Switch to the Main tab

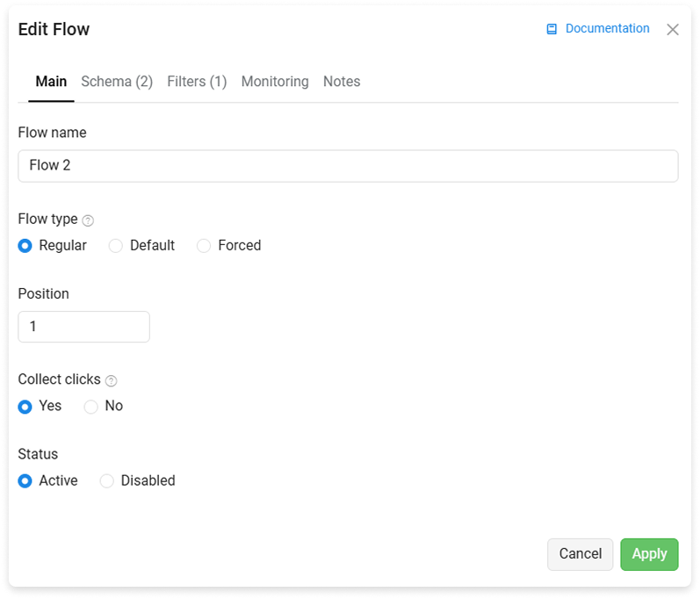(51, 82)
